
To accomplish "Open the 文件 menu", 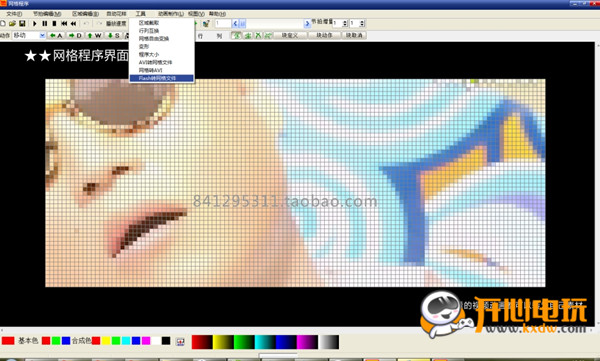I will click(x=14, y=14).
